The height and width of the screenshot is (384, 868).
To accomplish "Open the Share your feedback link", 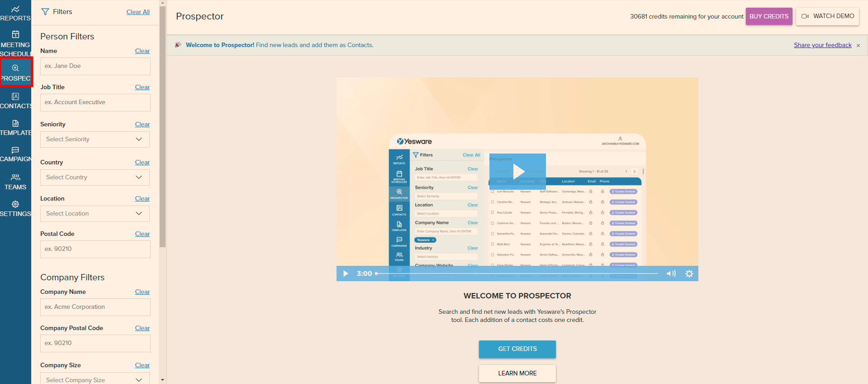I will (823, 45).
